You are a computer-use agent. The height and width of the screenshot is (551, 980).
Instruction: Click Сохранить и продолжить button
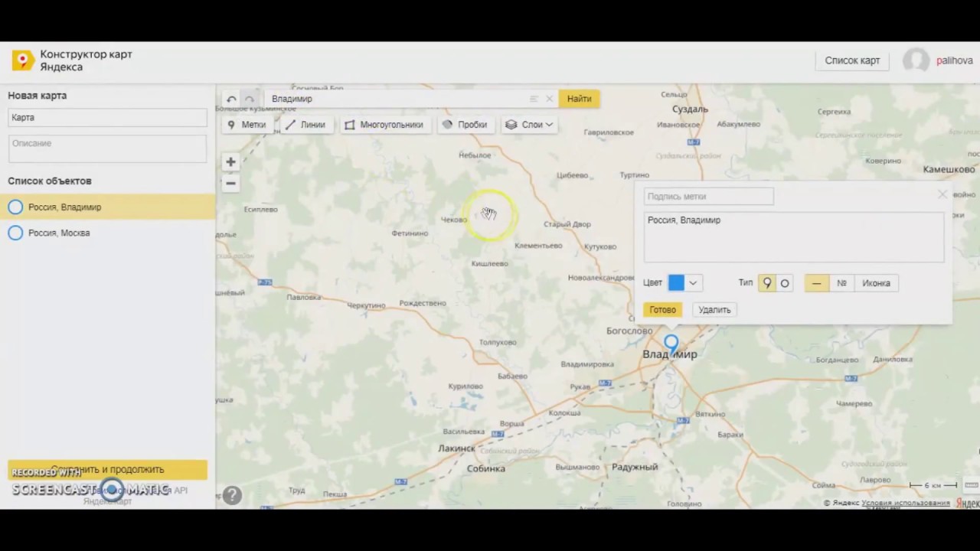click(x=107, y=469)
